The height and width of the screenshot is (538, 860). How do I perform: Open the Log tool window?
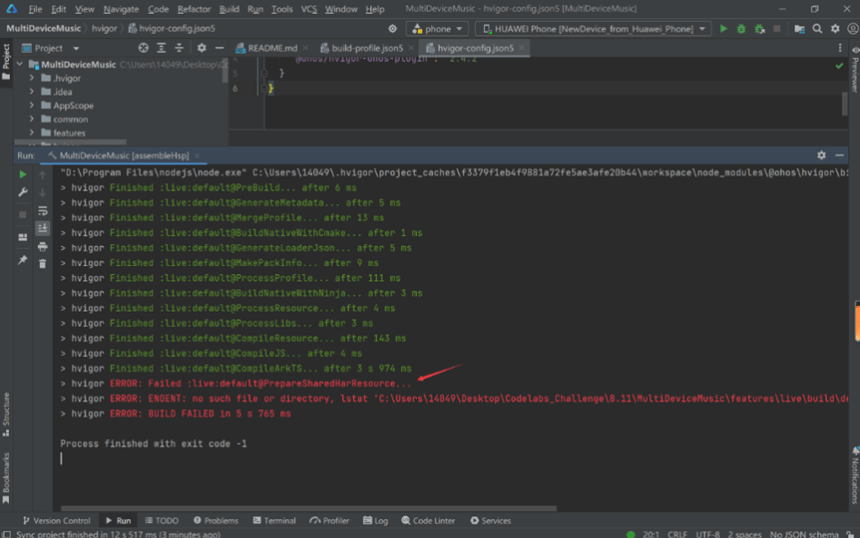pos(376,520)
